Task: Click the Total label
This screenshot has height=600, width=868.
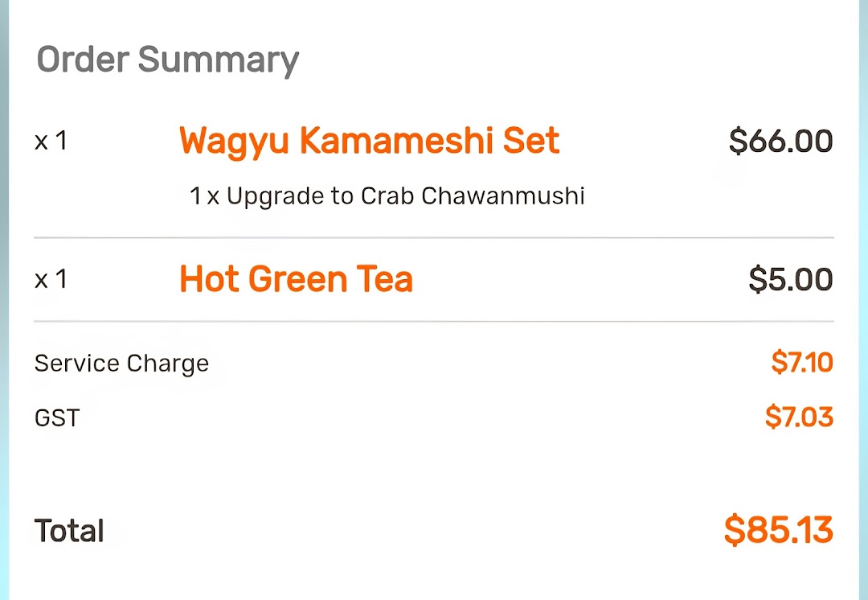Action: 69,531
